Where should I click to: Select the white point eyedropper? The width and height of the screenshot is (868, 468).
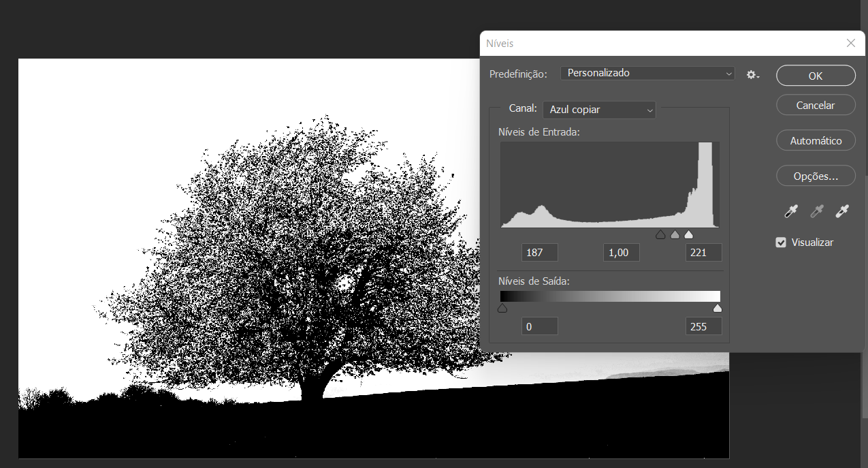click(x=842, y=212)
